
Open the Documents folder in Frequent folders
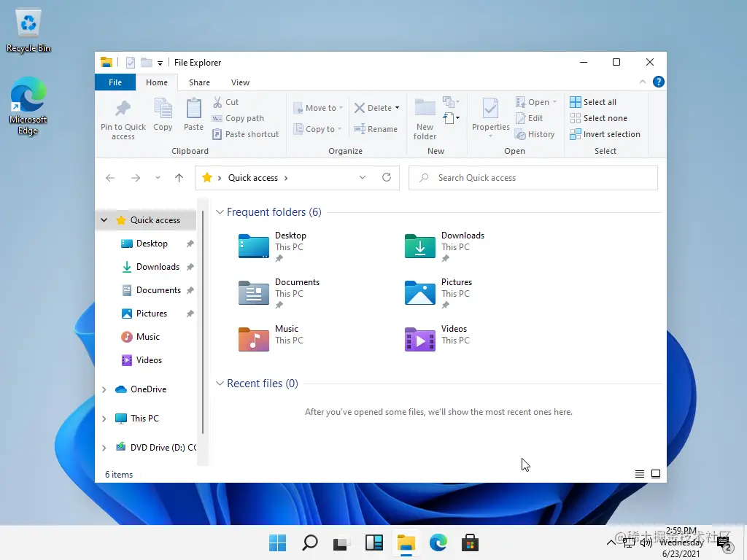click(x=279, y=293)
